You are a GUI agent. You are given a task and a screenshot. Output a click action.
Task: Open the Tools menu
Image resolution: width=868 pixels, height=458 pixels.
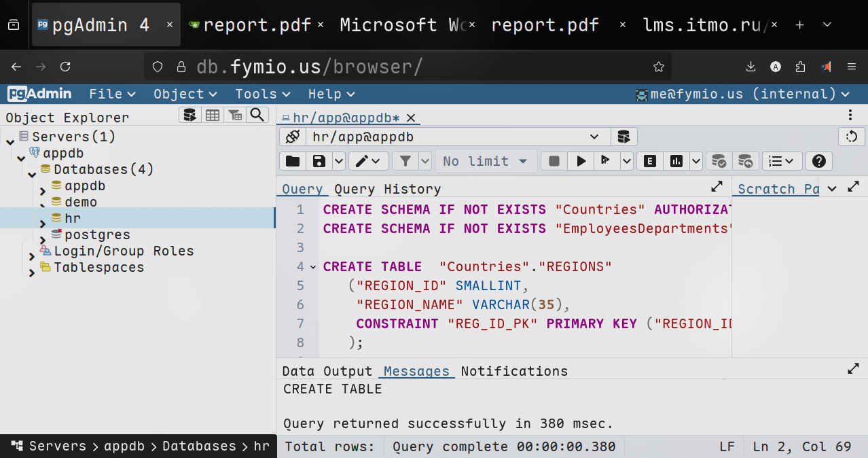262,94
